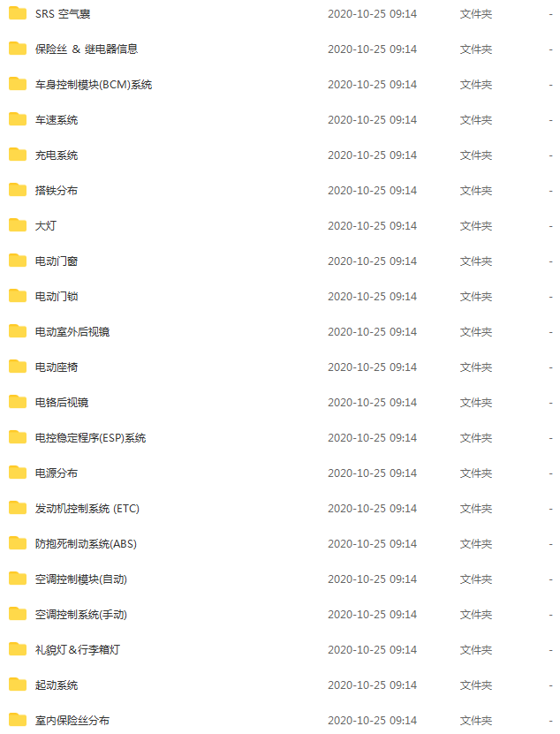Select 电动室外后视镜 folder name
Image resolution: width=560 pixels, height=734 pixels.
(x=72, y=332)
